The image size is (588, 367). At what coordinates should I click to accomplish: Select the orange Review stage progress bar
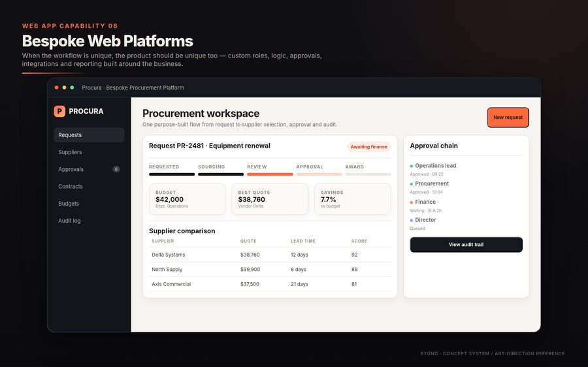pos(270,174)
